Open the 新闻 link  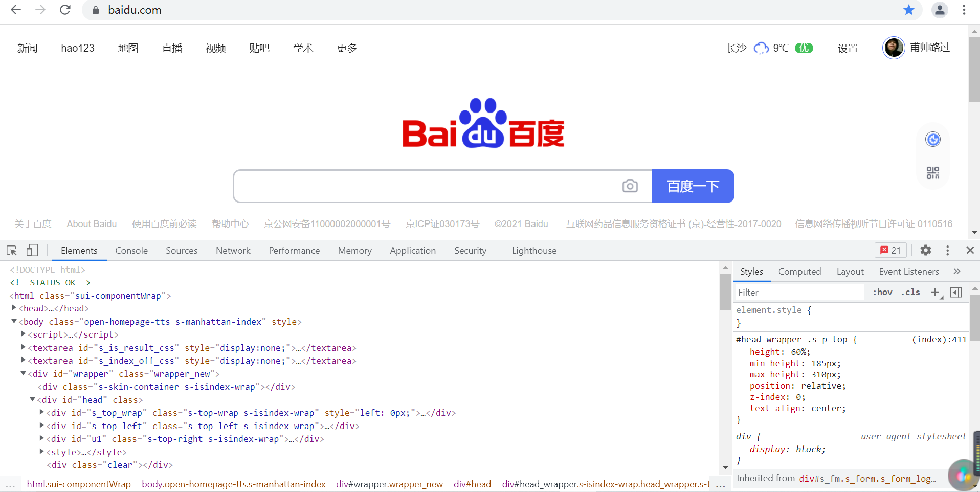pyautogui.click(x=28, y=48)
